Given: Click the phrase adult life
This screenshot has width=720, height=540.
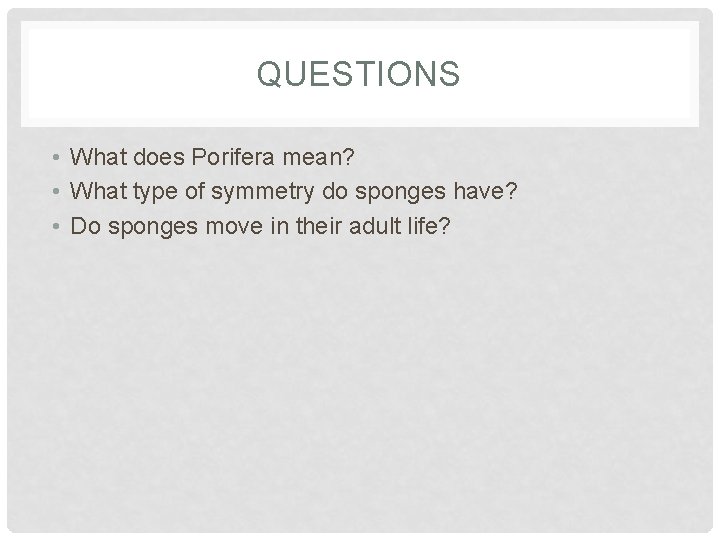Looking at the screenshot, I should pyautogui.click(x=397, y=226).
